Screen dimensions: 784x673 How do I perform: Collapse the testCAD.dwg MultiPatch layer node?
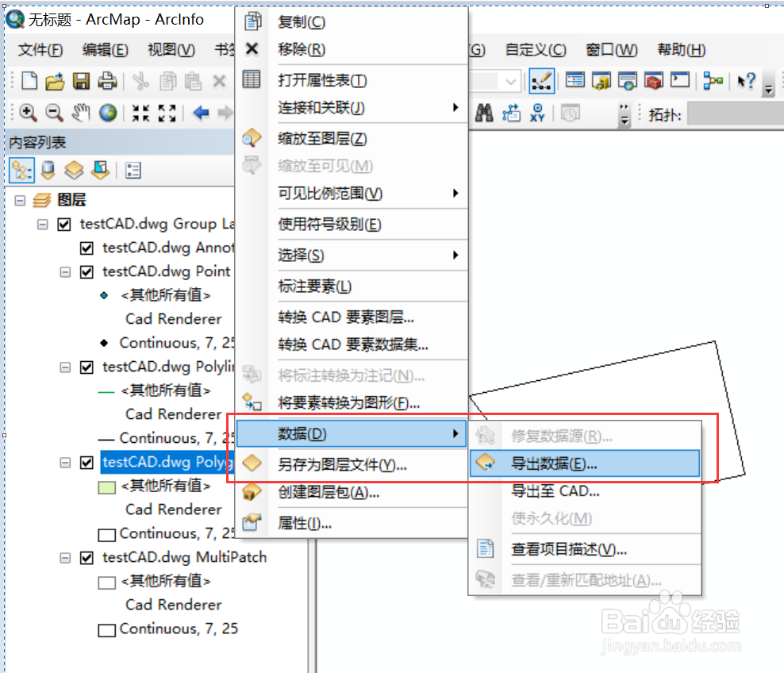pos(65,557)
